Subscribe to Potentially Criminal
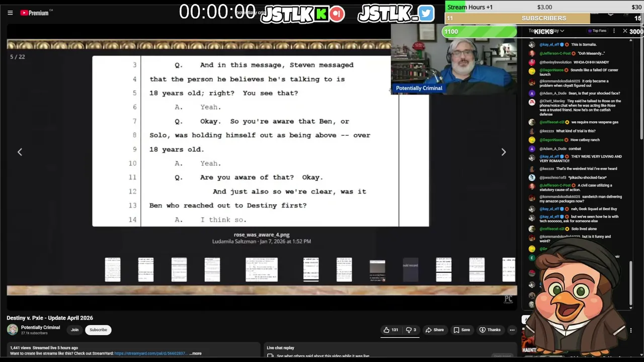Viewport: 644px width, 362px height. point(98,330)
